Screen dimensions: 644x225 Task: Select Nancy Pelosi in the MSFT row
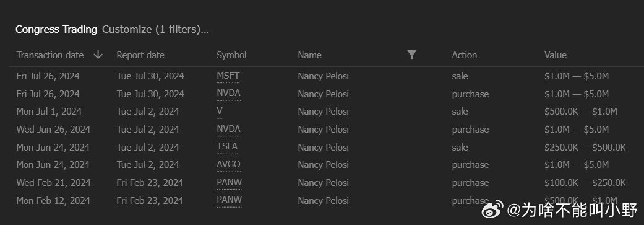point(323,76)
